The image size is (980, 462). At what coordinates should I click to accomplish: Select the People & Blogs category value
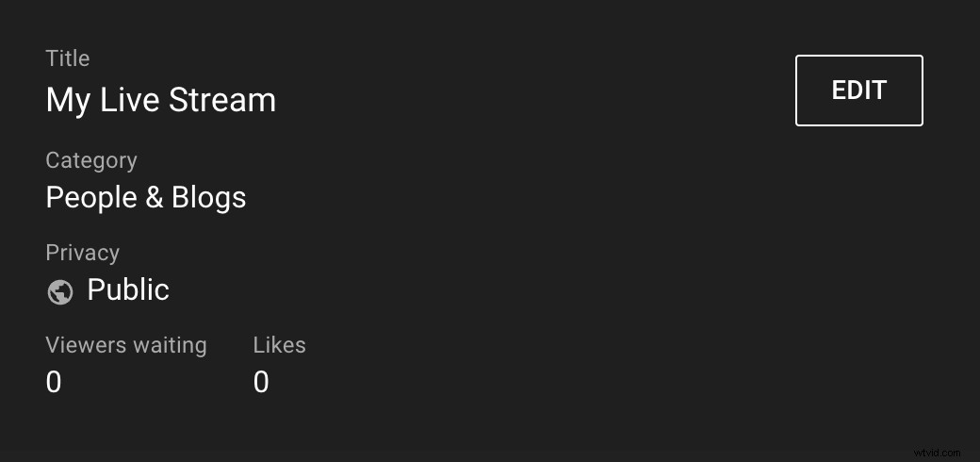(146, 197)
